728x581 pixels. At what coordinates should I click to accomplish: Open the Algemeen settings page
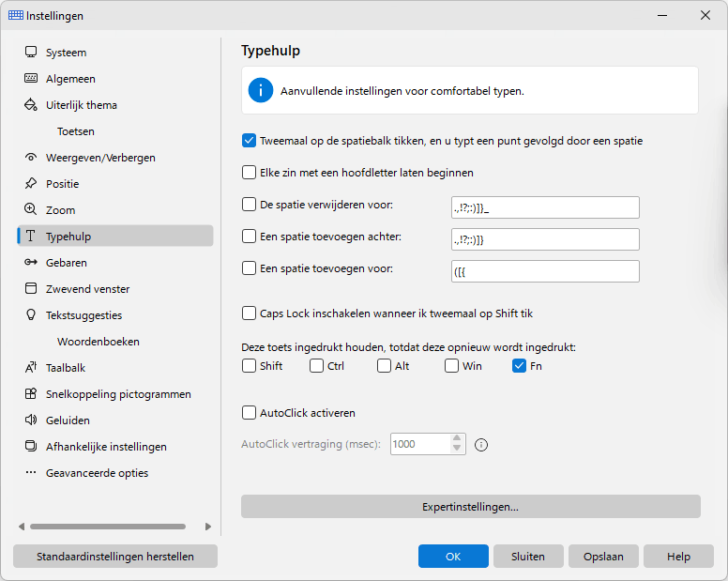70,79
